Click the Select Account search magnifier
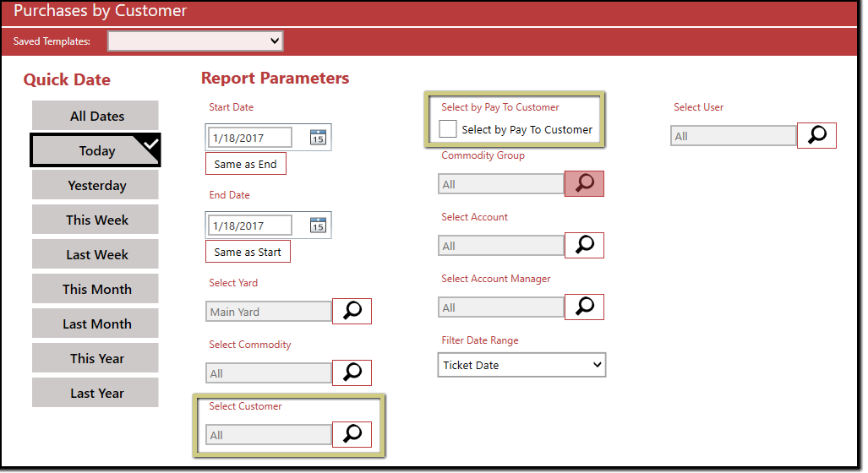This screenshot has height=473, width=868. [x=584, y=245]
